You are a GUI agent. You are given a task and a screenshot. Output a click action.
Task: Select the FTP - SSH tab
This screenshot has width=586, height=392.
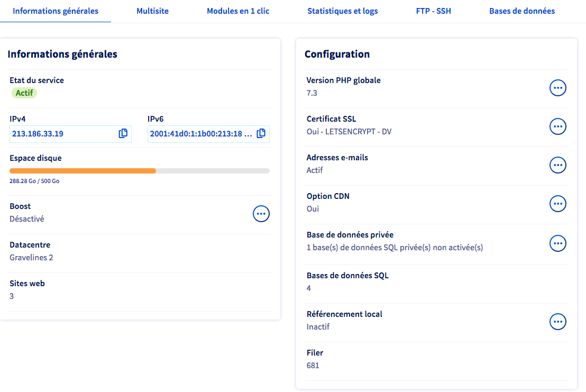[x=434, y=11]
